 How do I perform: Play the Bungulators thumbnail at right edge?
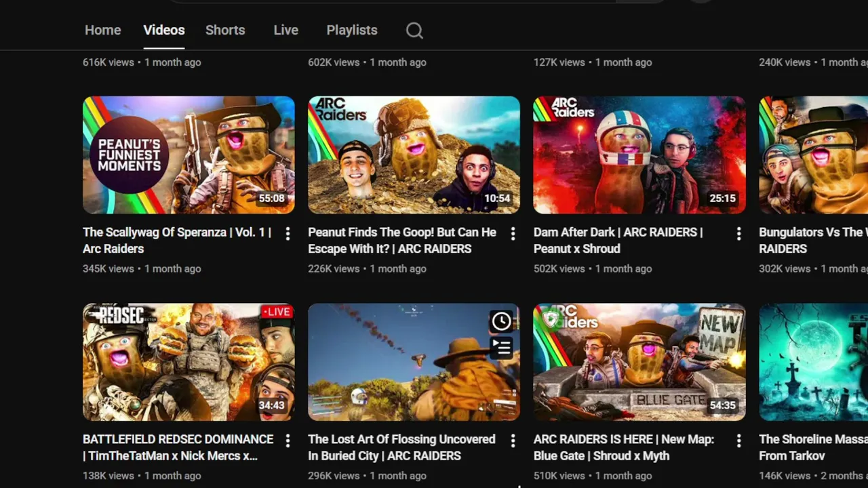coord(813,155)
